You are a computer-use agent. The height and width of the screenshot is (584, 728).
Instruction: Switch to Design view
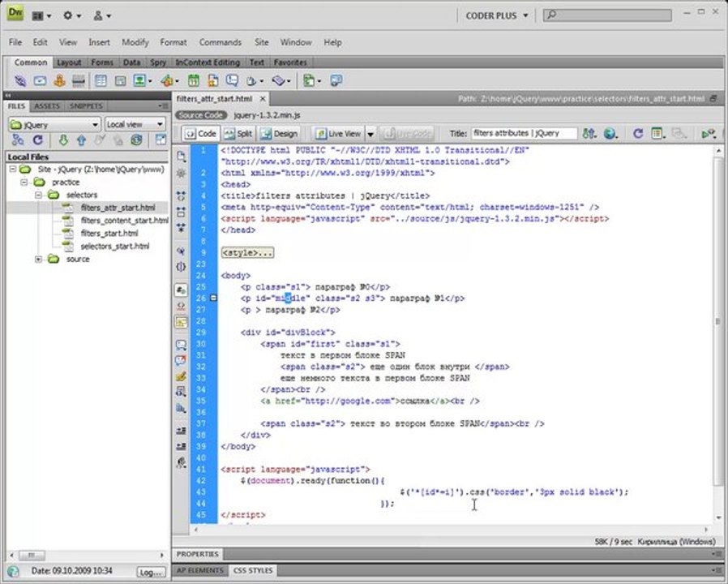click(279, 134)
